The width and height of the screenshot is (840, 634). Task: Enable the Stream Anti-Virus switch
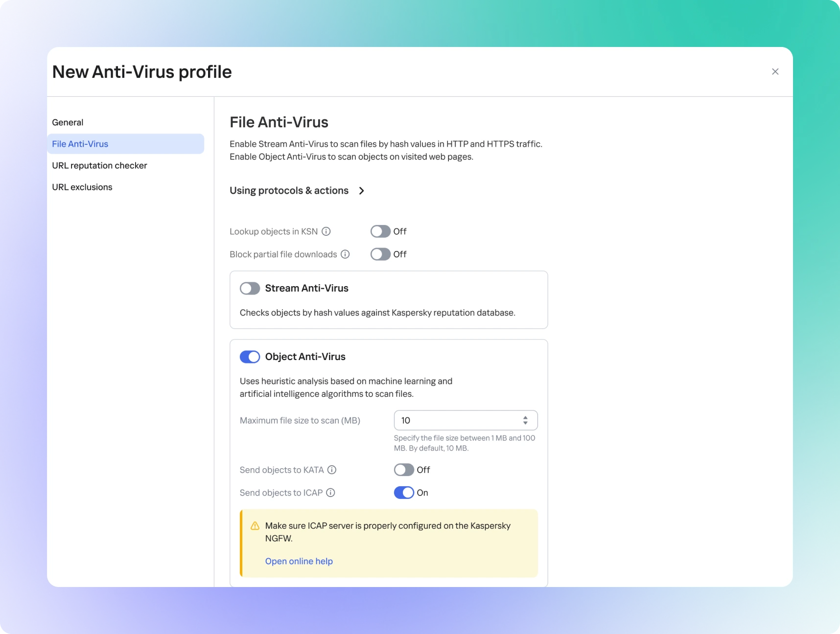click(250, 289)
